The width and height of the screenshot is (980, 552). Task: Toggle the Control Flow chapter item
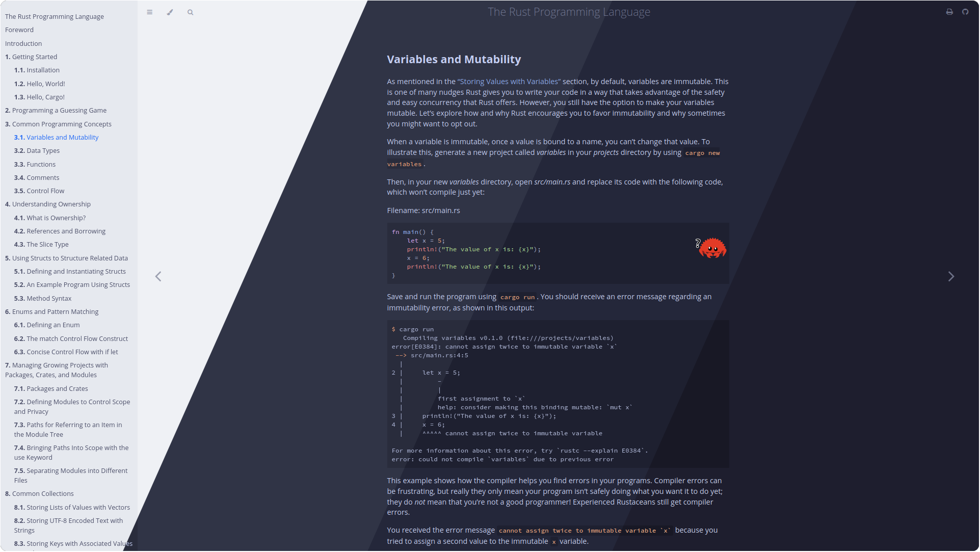[39, 191]
